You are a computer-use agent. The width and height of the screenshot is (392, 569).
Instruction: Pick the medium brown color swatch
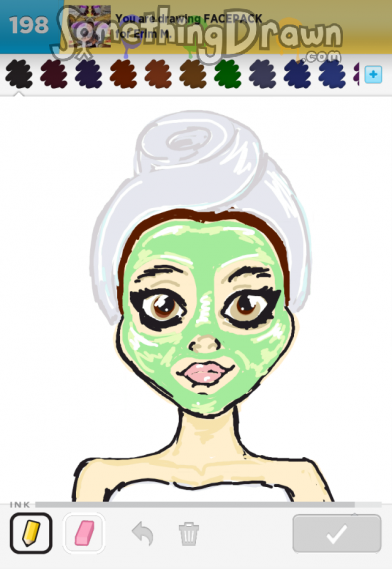click(x=193, y=74)
